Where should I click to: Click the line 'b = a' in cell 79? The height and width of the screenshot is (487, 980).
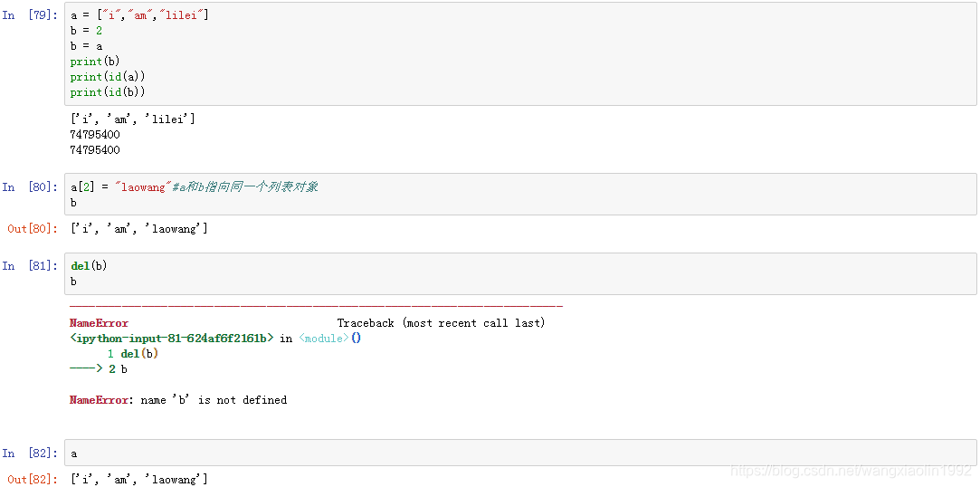click(x=86, y=46)
